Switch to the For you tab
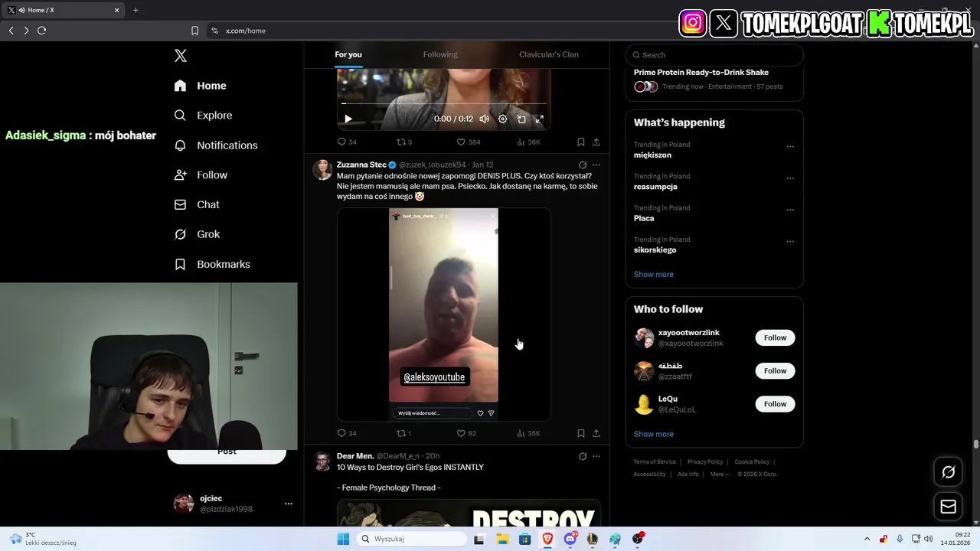 coord(348,54)
